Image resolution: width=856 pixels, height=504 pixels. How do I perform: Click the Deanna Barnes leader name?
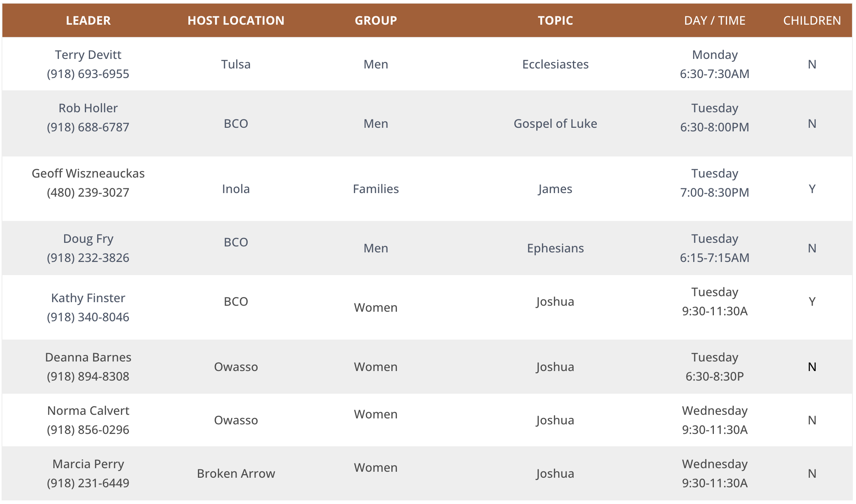(x=88, y=357)
